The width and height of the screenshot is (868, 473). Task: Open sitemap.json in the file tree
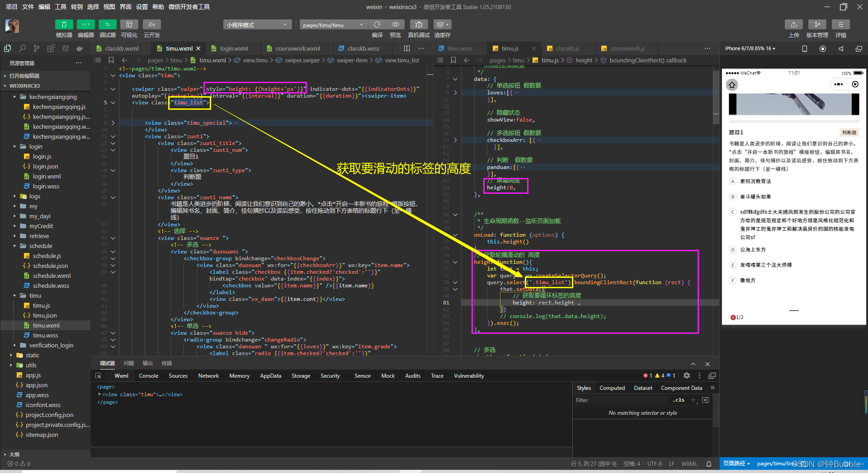(45, 435)
